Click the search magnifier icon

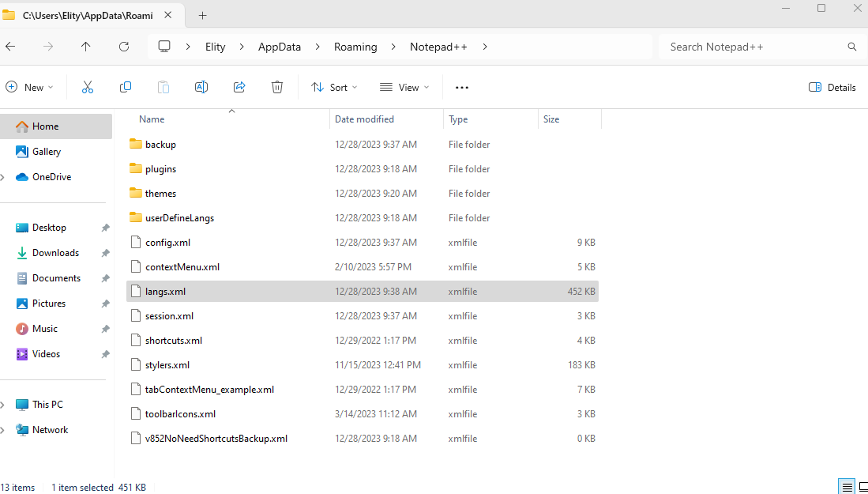coord(852,47)
